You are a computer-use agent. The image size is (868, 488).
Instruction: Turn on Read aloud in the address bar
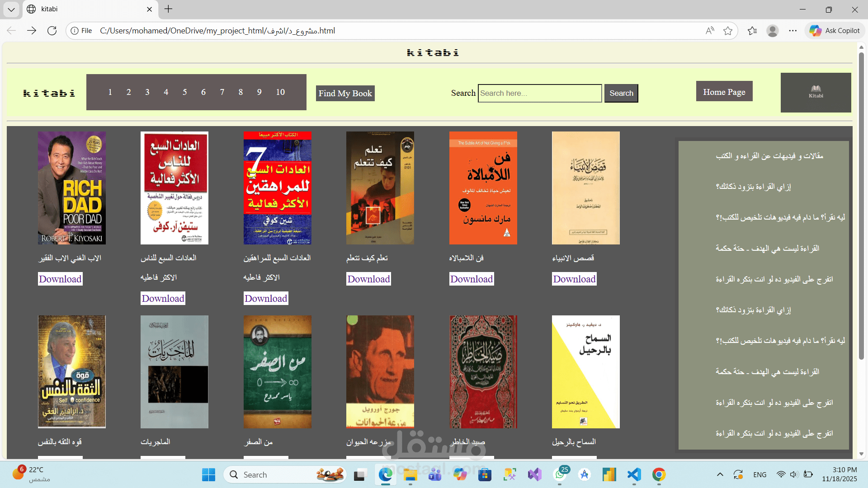pyautogui.click(x=710, y=31)
